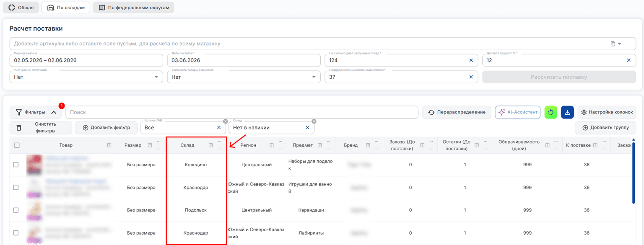Collapse the Фильтры panel chevron

coord(54,112)
